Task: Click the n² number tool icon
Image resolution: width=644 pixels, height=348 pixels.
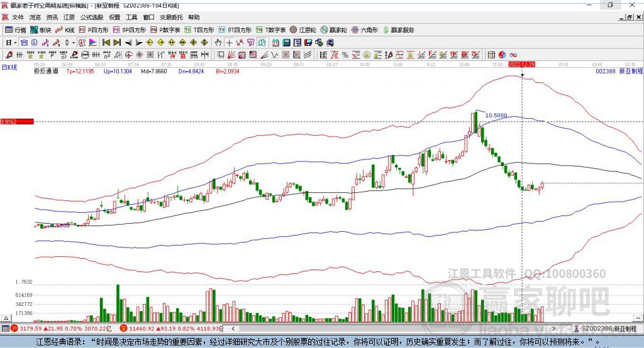Action: (107, 55)
